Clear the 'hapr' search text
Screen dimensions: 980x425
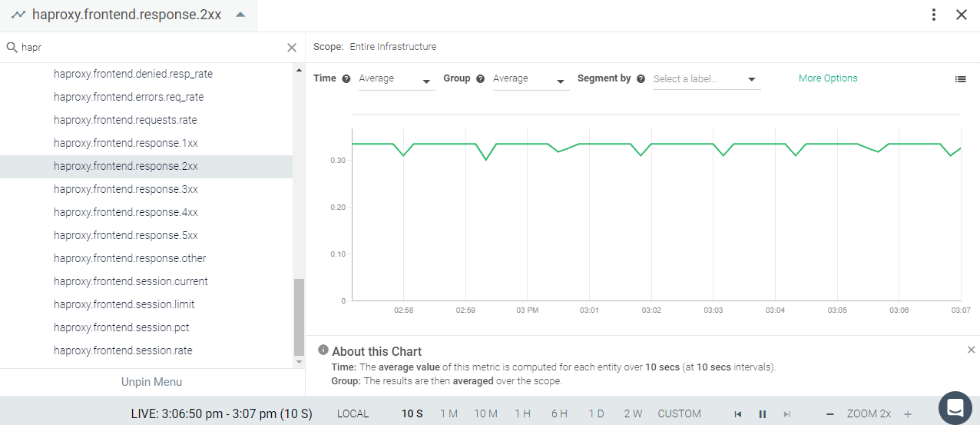click(292, 48)
